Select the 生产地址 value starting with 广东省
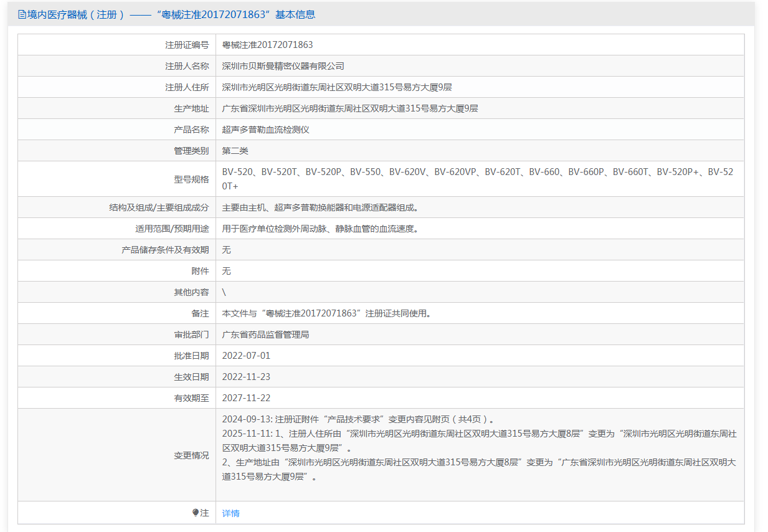Image resolution: width=768 pixels, height=532 pixels. [x=350, y=108]
